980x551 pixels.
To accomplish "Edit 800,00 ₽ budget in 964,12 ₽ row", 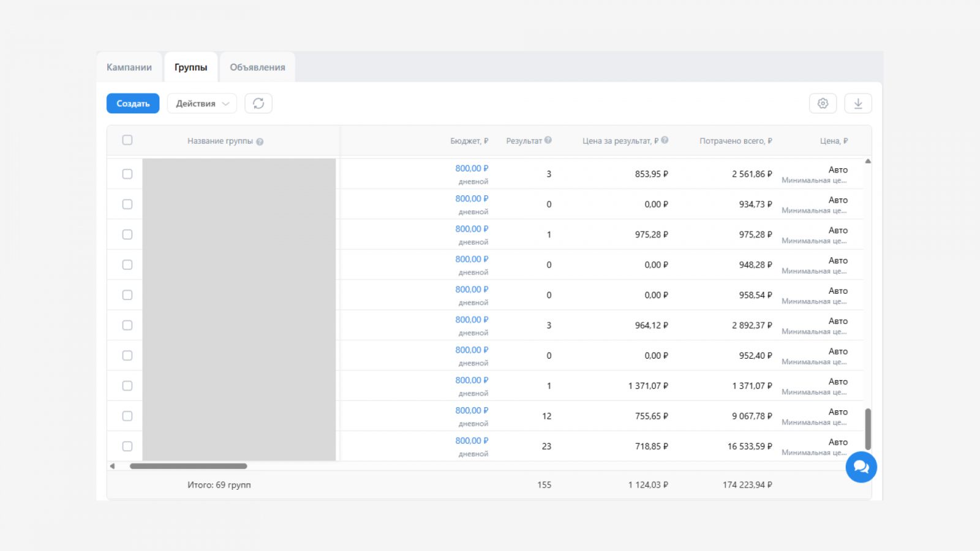I will [x=472, y=320].
